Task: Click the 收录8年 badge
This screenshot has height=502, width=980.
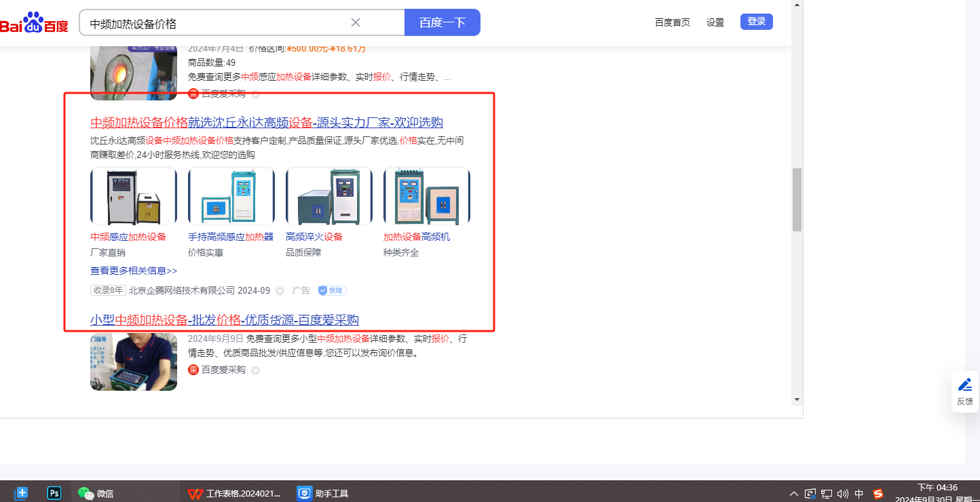Action: click(108, 290)
